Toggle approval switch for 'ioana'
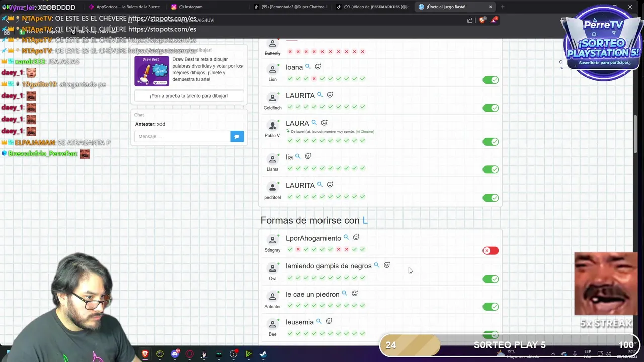Viewport: 644px width, 362px height. (x=491, y=80)
